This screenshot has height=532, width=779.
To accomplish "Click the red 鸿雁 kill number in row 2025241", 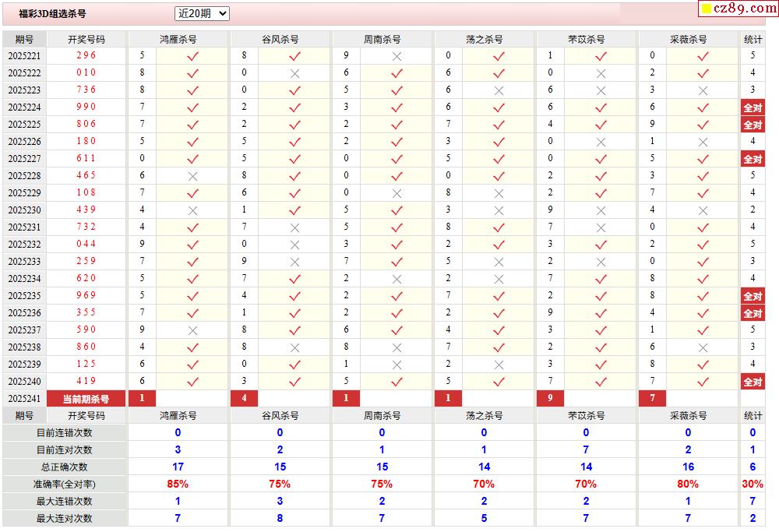I will [142, 398].
